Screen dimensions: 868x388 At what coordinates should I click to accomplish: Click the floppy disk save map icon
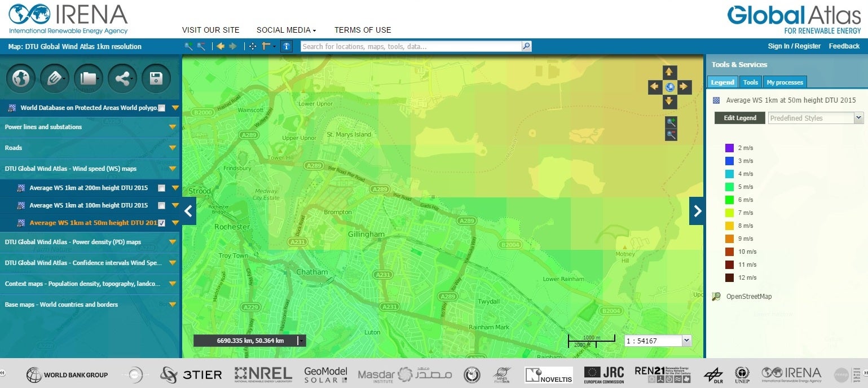156,79
